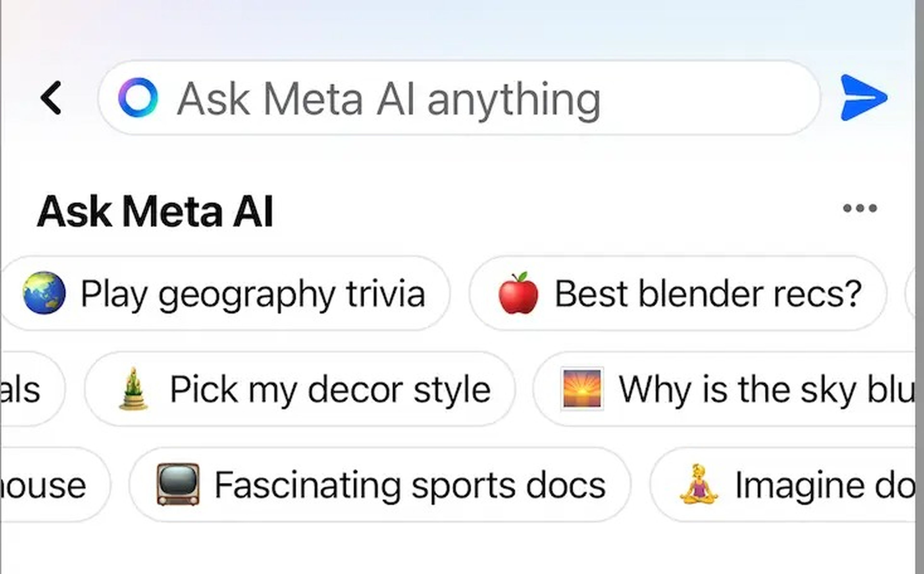924x574 pixels.
Task: Select Play geography trivia suggestion
Action: click(225, 293)
